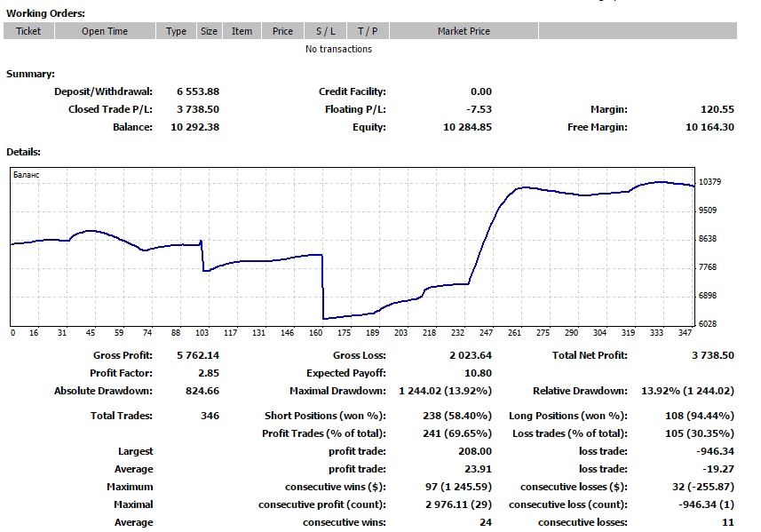The image size is (761, 532).
Task: Click the 'No transactions' text
Action: (338, 49)
